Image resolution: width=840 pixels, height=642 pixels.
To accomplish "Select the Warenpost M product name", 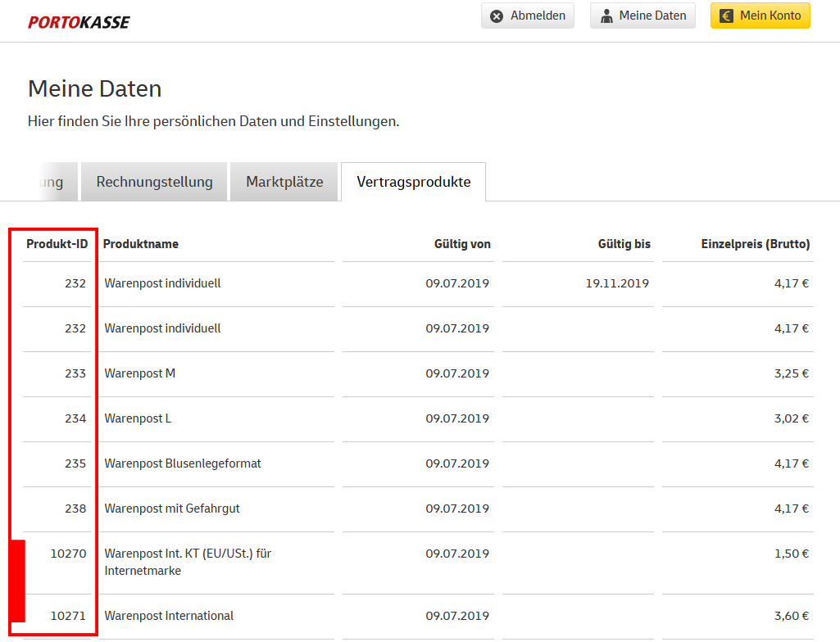I will [140, 373].
